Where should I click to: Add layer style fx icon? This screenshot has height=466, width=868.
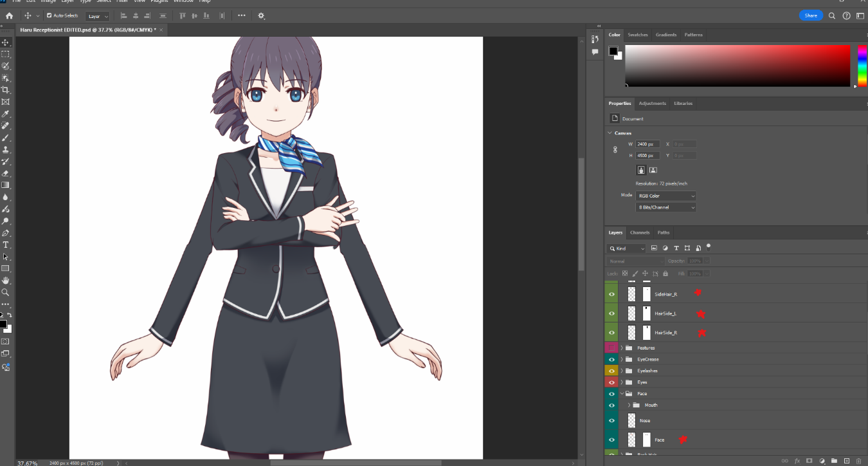797,461
